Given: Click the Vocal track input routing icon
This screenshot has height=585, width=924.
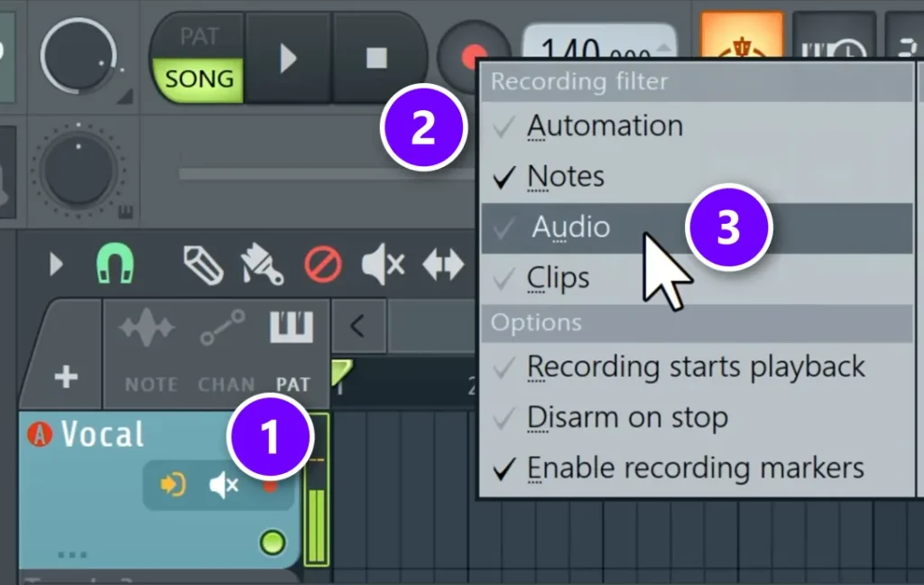Looking at the screenshot, I should pyautogui.click(x=173, y=485).
